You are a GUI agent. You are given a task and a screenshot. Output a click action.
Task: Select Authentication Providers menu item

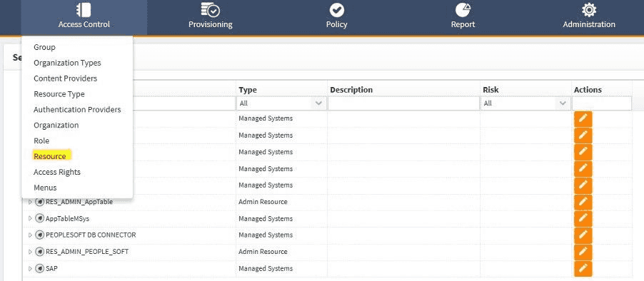[x=77, y=110]
